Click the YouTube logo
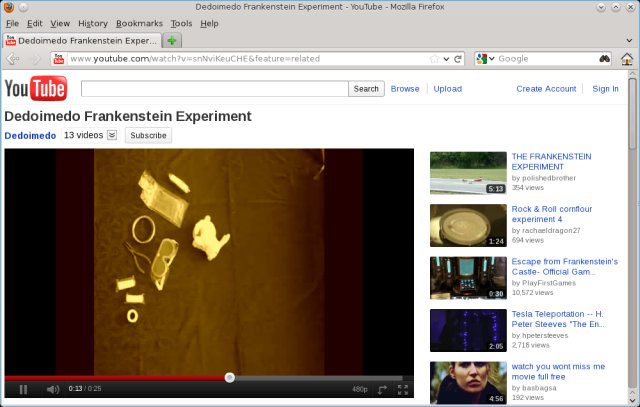 click(35, 89)
